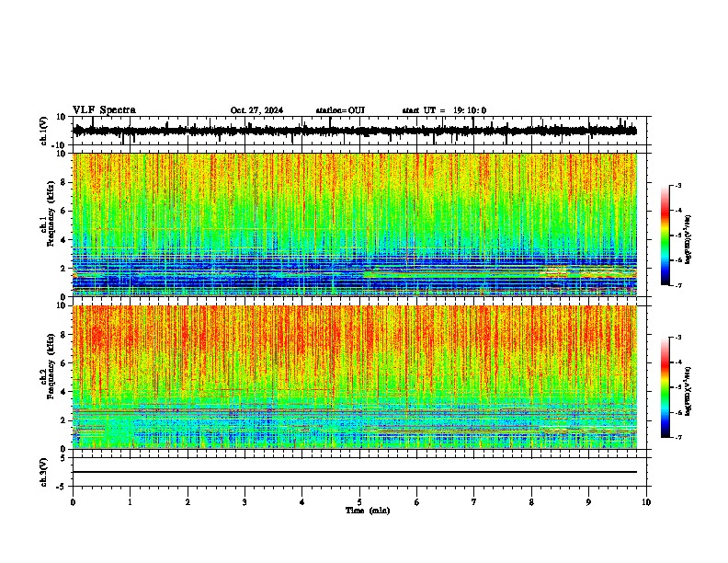This screenshot has width=728, height=563.
Task: Click the time-axis tick label "9"
Action: (588, 502)
